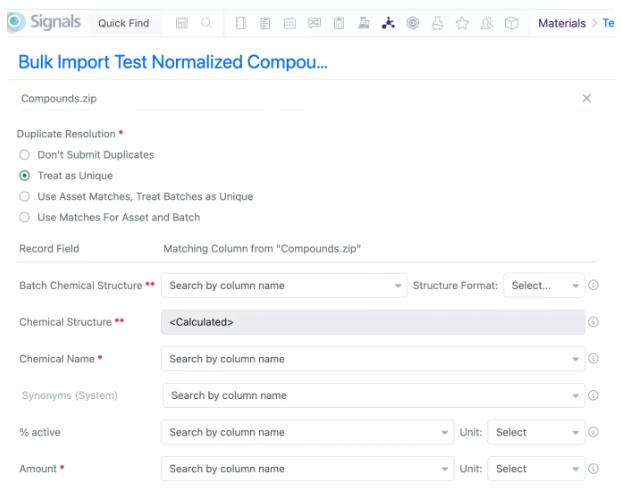
Task: Remove the Compounds.zip file
Action: click(x=586, y=98)
